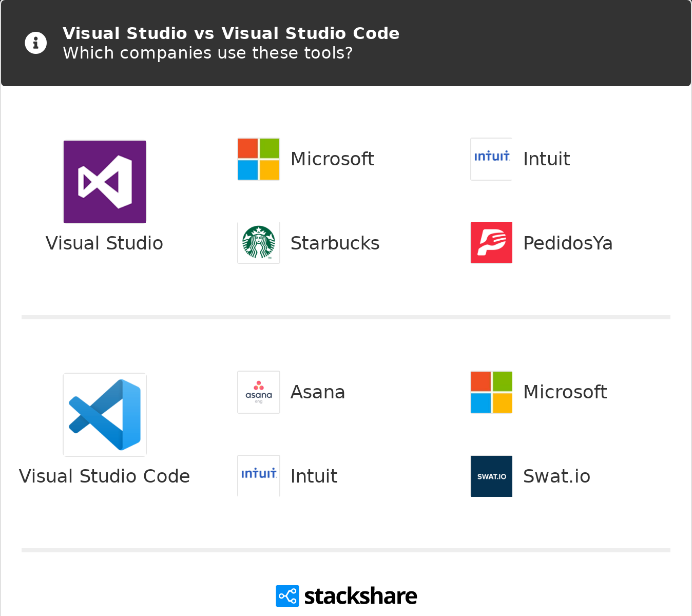This screenshot has width=692, height=616.
Task: Click the info icon in the header
Action: pyautogui.click(x=35, y=43)
